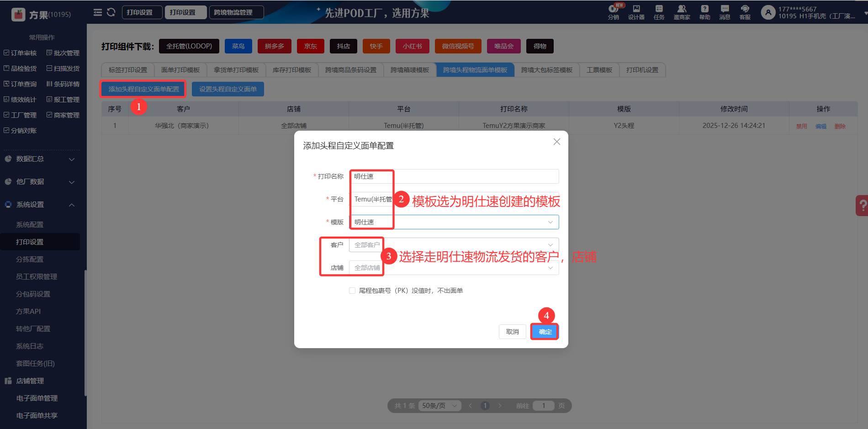
Task: Expand the 他厂数据 sidebar section
Action: point(40,182)
